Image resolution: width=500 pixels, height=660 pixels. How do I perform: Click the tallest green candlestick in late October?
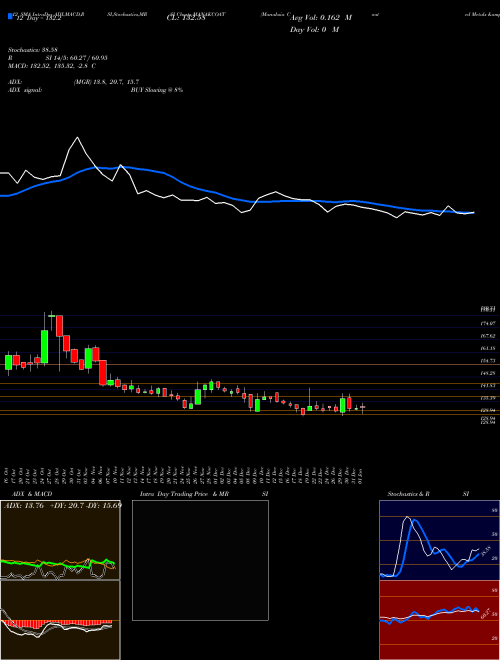click(45, 347)
